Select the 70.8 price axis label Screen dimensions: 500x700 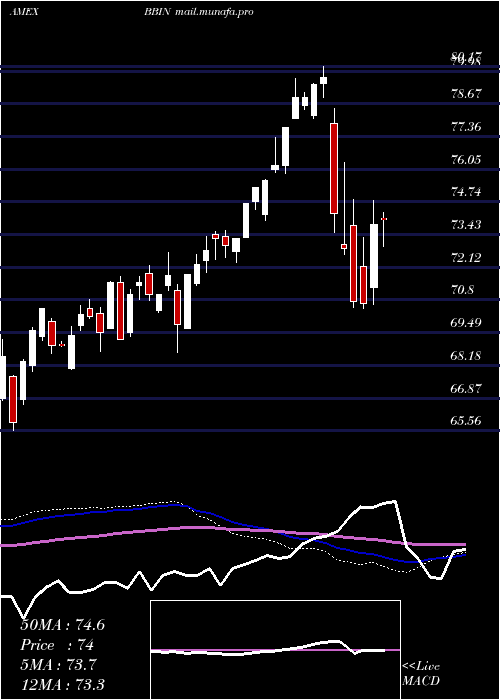tap(463, 290)
